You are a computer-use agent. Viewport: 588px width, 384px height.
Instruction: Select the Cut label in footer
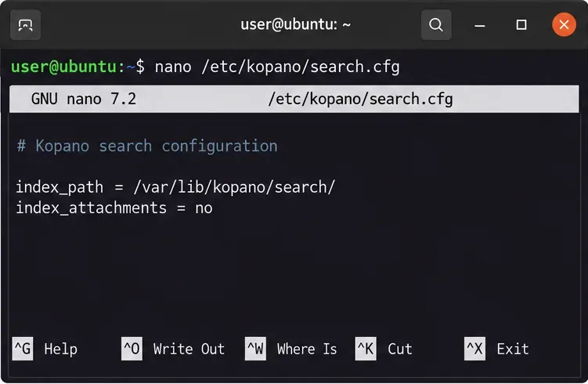400,349
